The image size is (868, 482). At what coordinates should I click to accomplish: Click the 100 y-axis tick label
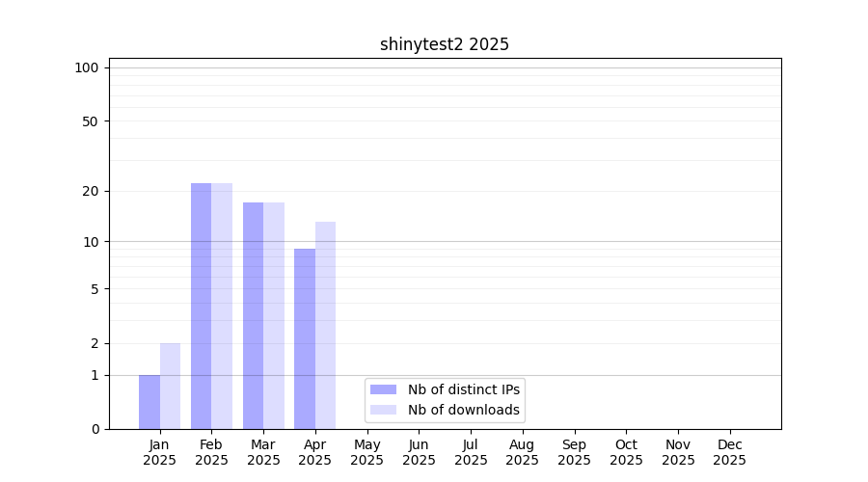pos(87,67)
